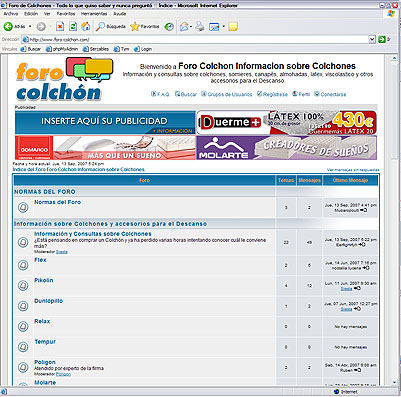Open Información y Consultas sobre Colchones forum
Viewport: 401px width, 397px height.
click(93, 234)
